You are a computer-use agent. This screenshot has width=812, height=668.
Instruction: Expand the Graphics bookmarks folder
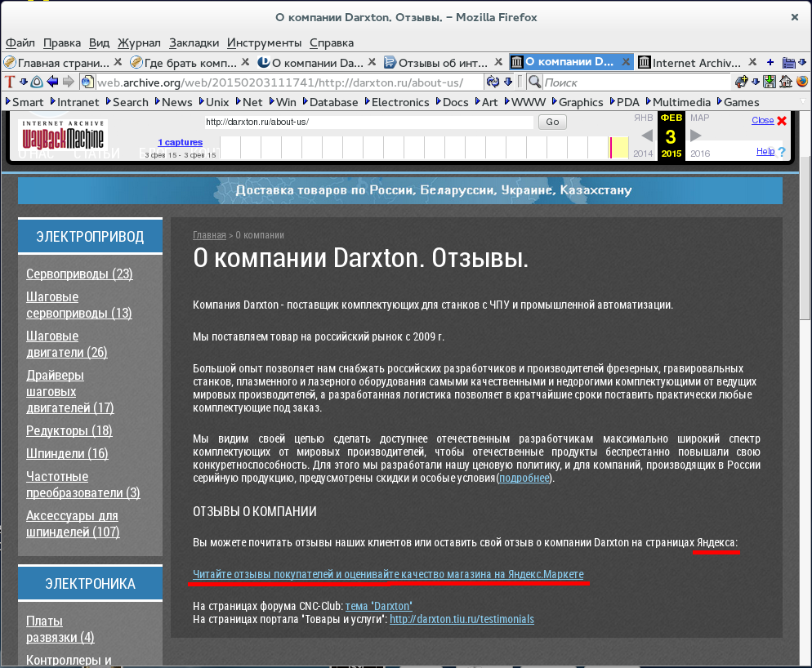pos(578,102)
